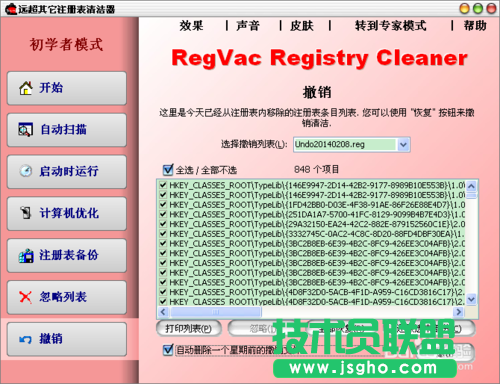The width and height of the screenshot is (500, 384).
Task: Open 计算机优化 section
Action: (x=67, y=213)
